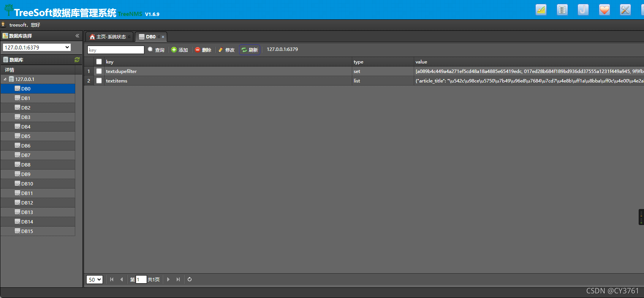Sort by the value column header

[x=529, y=62]
